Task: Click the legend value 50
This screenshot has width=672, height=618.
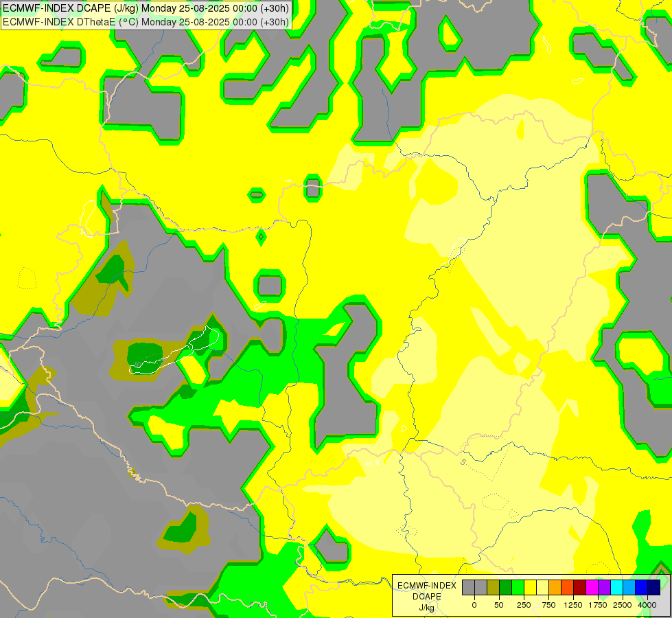Action: (x=499, y=605)
